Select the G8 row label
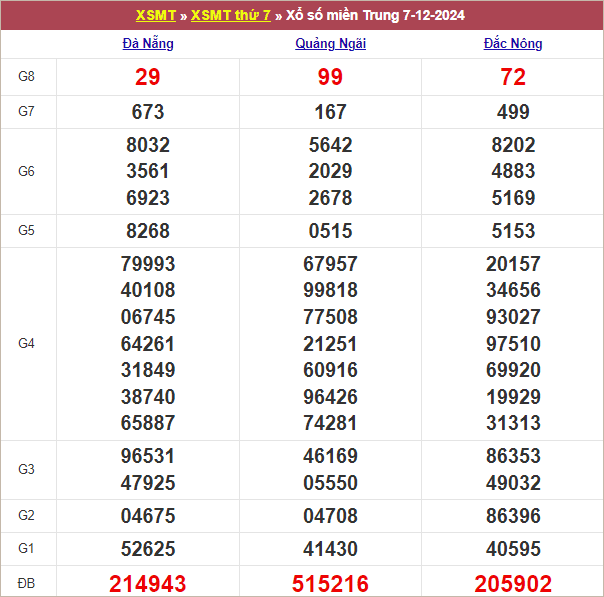Image resolution: width=604 pixels, height=597 pixels. 26,76
